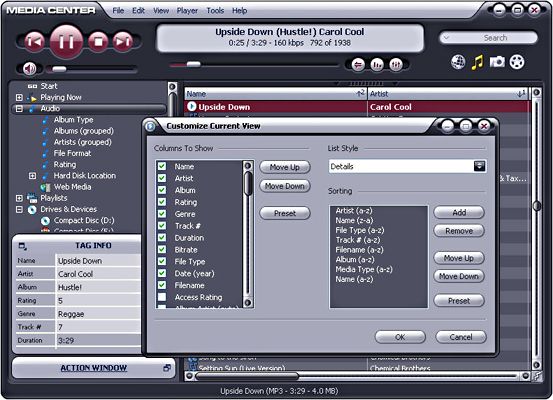Open the Tools menu
Viewport: 553px width, 400px height.
(x=215, y=11)
